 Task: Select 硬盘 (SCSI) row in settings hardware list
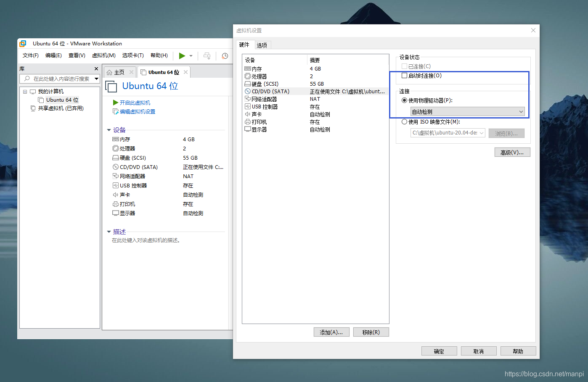click(315, 84)
